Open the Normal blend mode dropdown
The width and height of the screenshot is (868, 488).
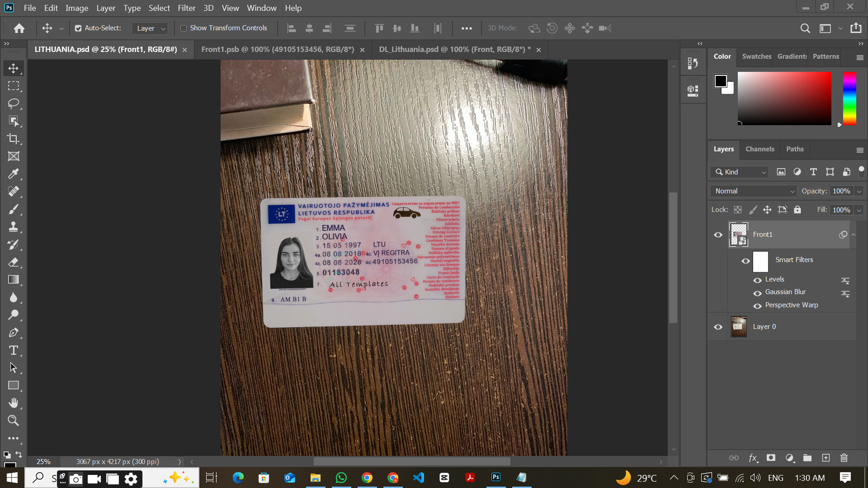click(753, 191)
